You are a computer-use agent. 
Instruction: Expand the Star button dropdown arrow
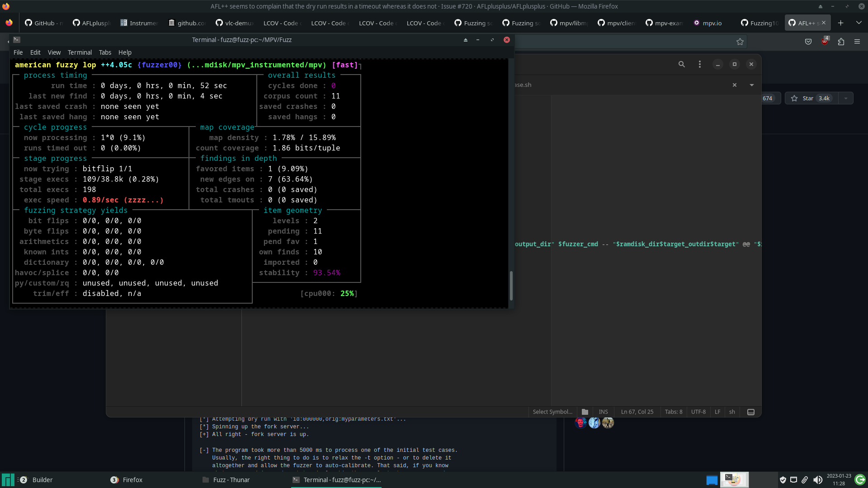pyautogui.click(x=846, y=98)
